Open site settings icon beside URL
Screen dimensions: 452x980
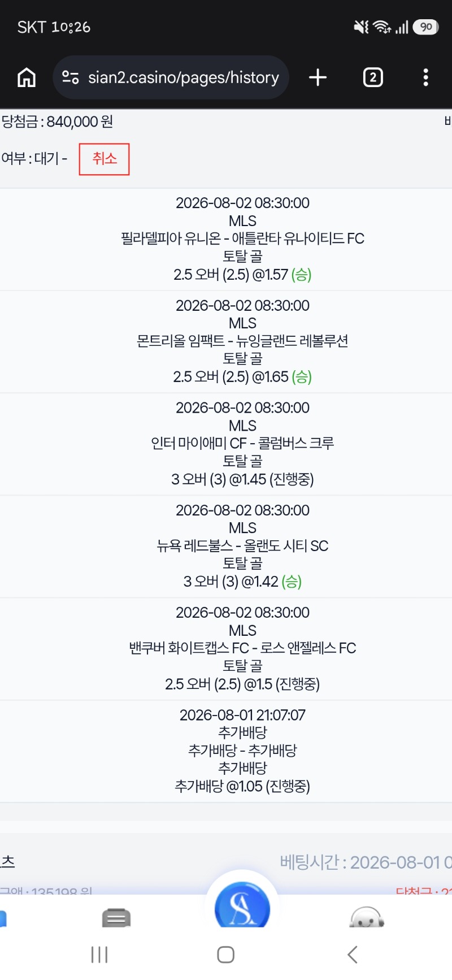click(71, 77)
